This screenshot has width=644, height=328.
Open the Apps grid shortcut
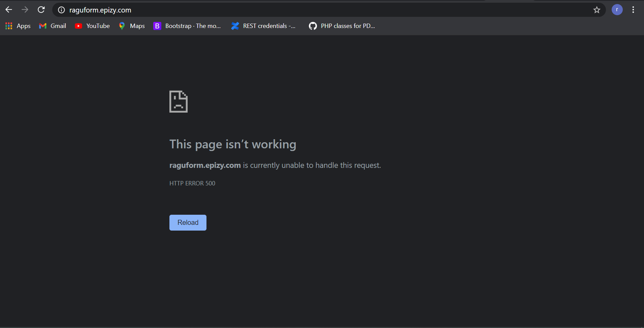pos(18,26)
